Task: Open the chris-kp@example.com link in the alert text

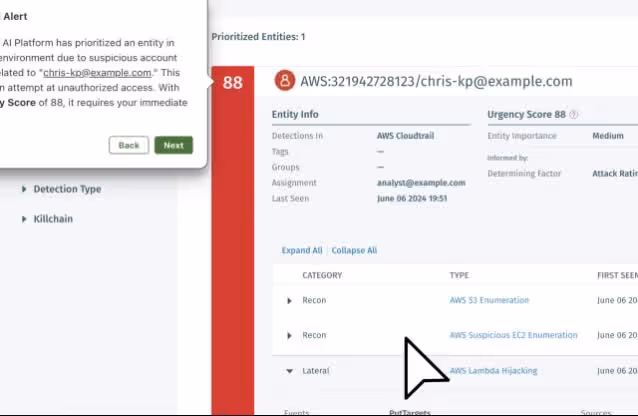Action: click(97, 73)
